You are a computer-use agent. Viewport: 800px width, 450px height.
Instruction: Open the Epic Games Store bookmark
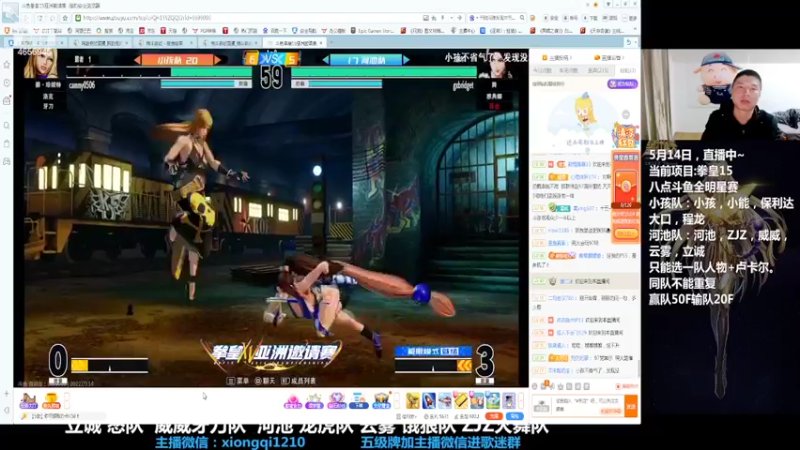(x=373, y=31)
